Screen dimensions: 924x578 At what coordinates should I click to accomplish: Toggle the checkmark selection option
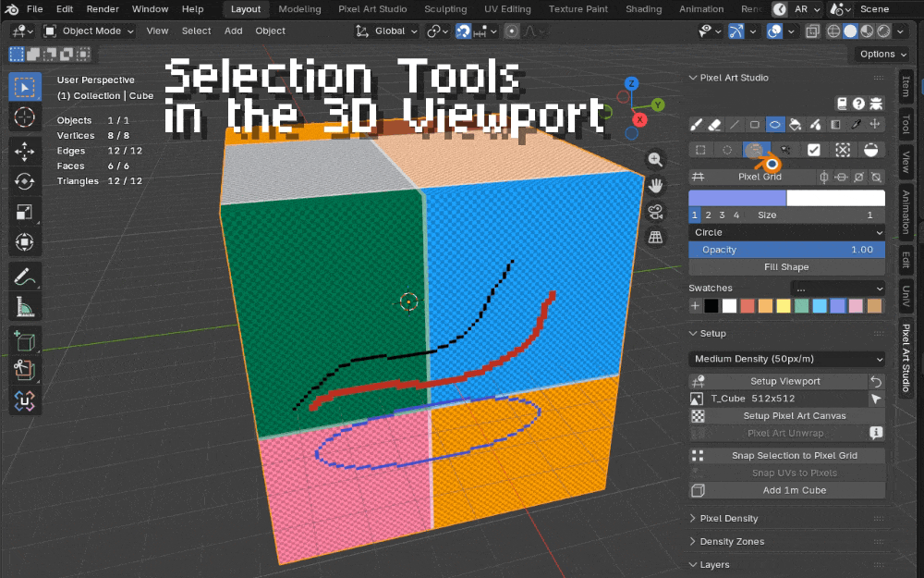tap(814, 150)
